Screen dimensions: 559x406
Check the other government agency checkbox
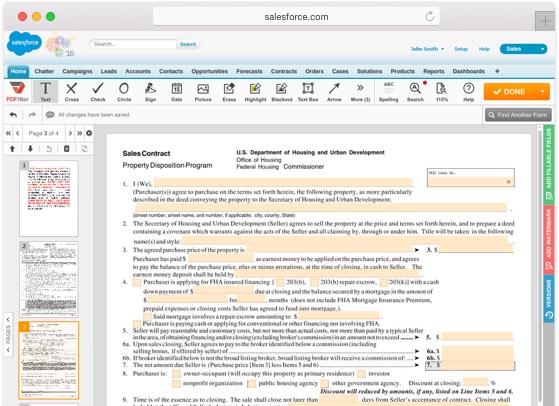pos(325,384)
